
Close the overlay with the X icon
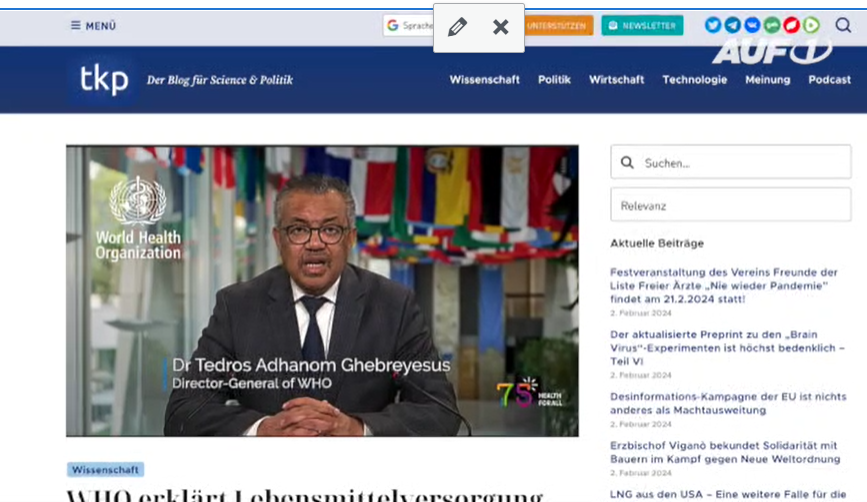click(x=500, y=27)
